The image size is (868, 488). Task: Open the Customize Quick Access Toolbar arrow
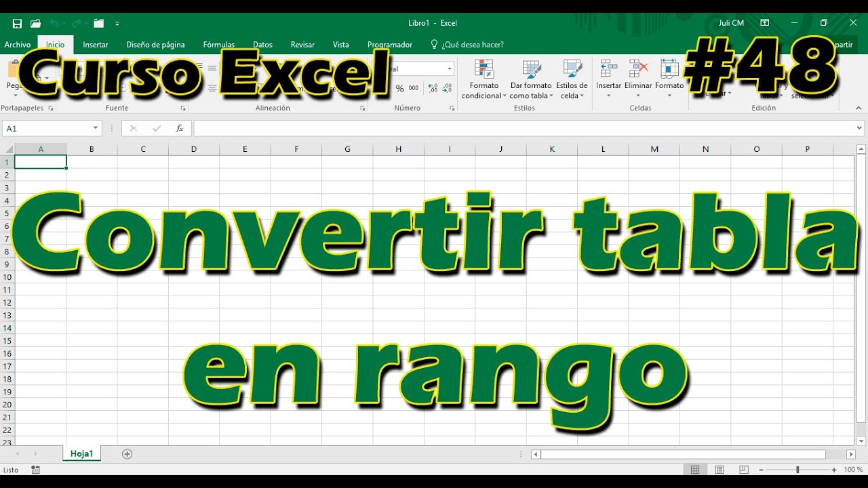117,23
